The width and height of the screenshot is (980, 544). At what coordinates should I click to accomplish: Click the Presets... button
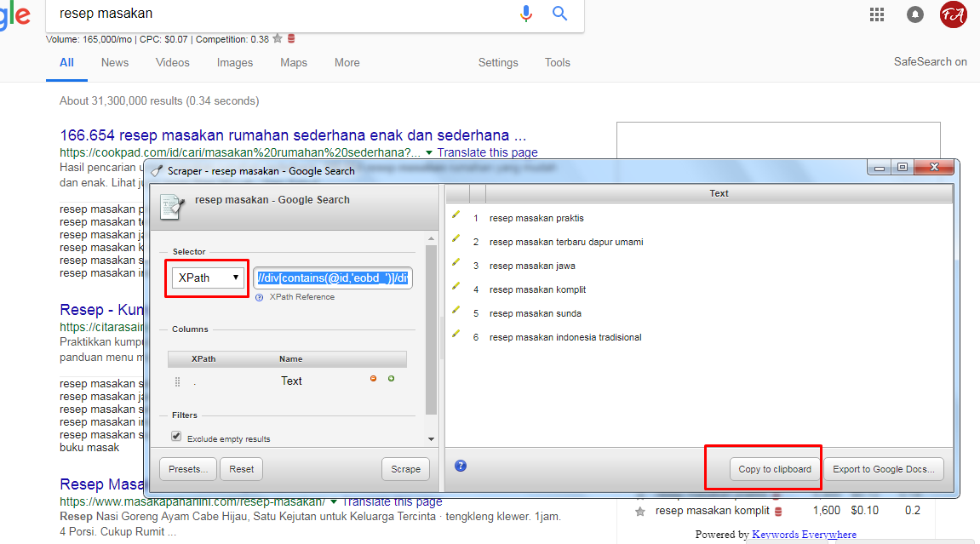(x=188, y=469)
